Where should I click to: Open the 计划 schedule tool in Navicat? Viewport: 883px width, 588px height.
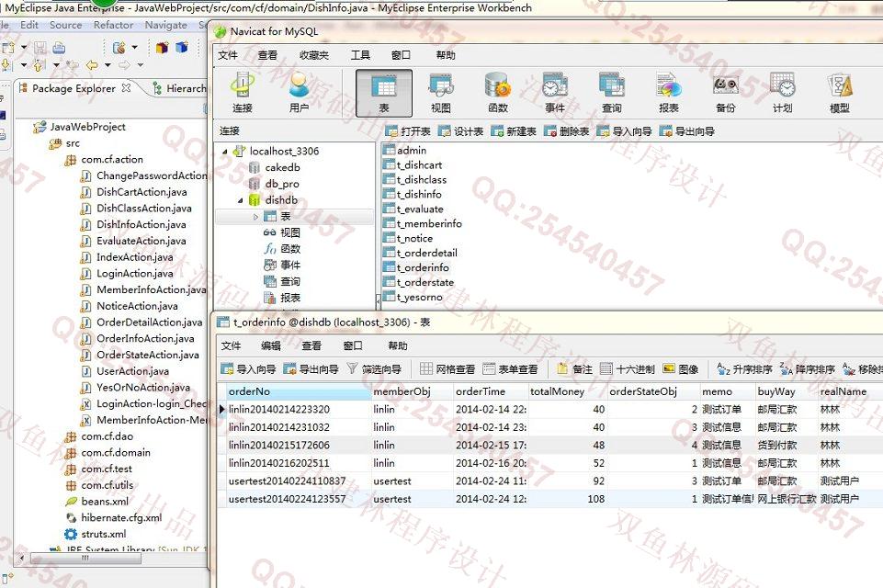tap(782, 93)
